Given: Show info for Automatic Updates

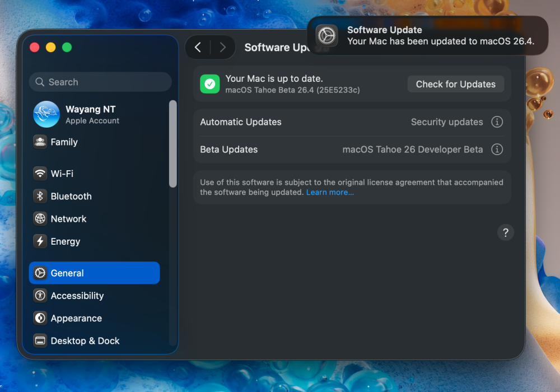Looking at the screenshot, I should (497, 122).
